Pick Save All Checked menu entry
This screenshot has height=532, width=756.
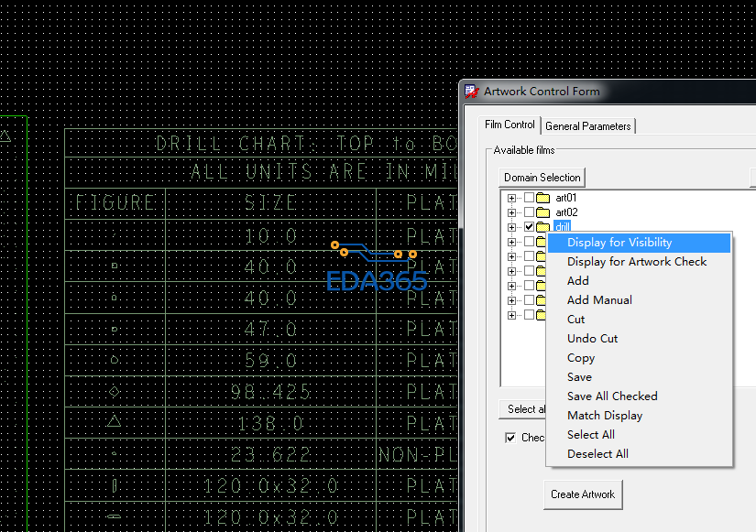pyautogui.click(x=612, y=396)
